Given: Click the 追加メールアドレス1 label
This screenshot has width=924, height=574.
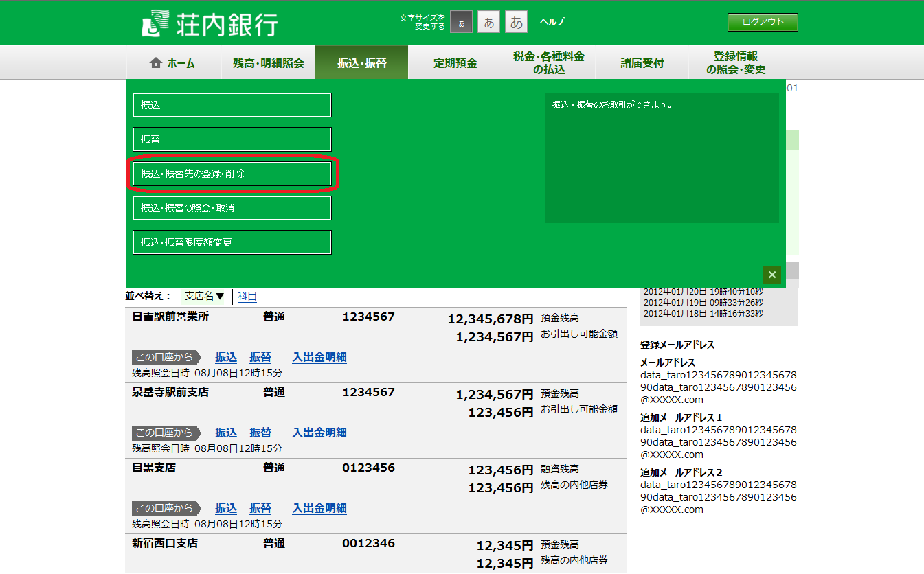Looking at the screenshot, I should (x=681, y=417).
